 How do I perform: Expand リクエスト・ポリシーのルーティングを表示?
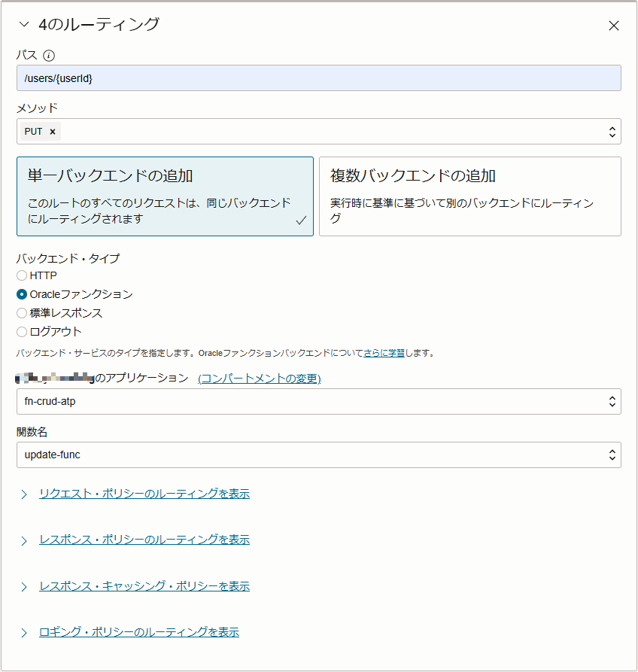(x=144, y=494)
